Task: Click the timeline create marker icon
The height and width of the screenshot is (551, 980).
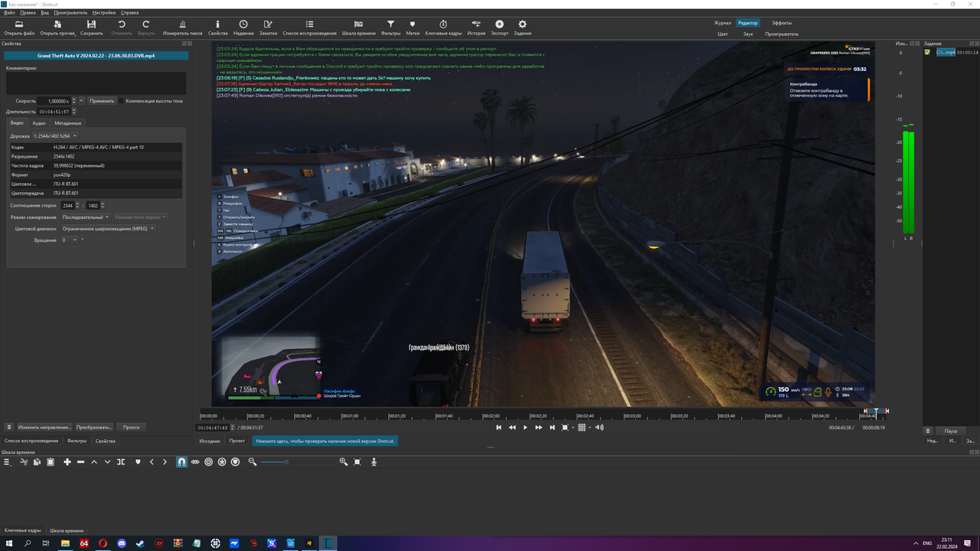Action: [138, 462]
